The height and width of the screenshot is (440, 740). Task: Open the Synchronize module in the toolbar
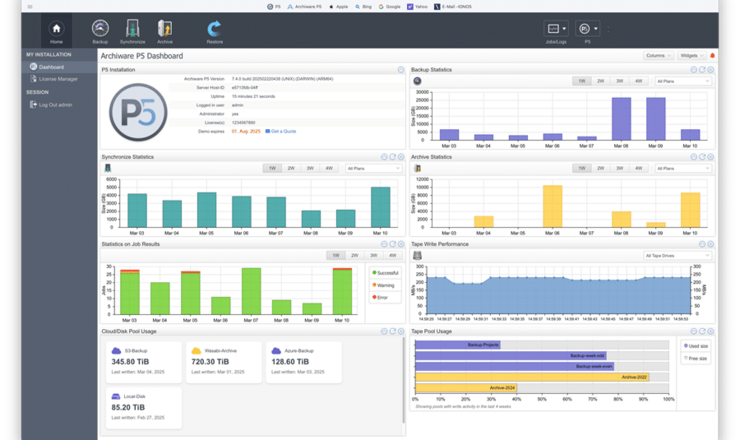[132, 31]
